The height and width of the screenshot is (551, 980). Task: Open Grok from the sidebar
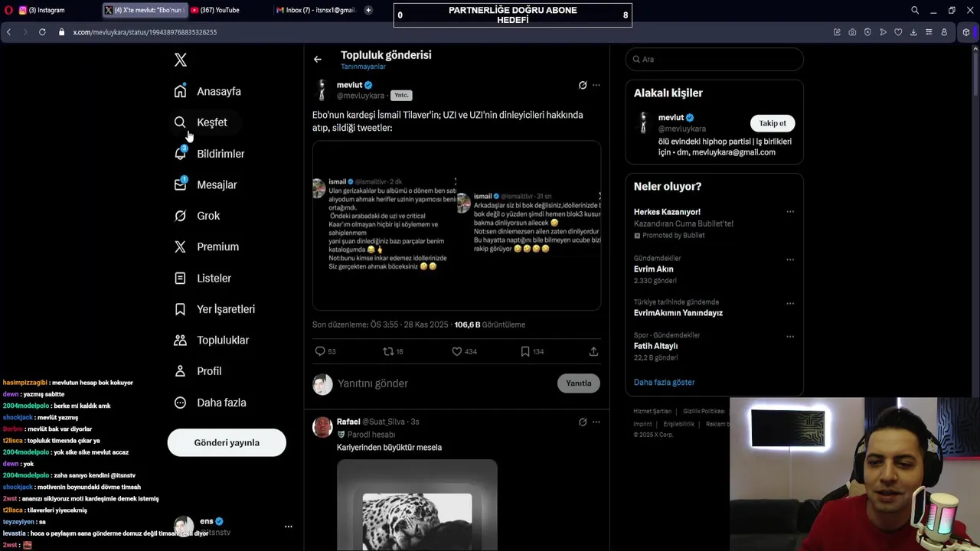(197, 216)
